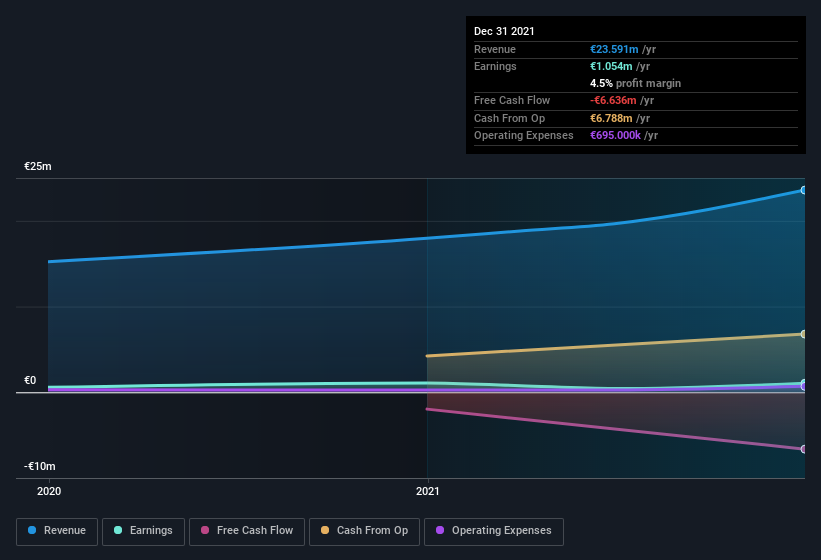Toggle the Operating Expenses legend series
Screen dimensions: 821x560
(493, 531)
